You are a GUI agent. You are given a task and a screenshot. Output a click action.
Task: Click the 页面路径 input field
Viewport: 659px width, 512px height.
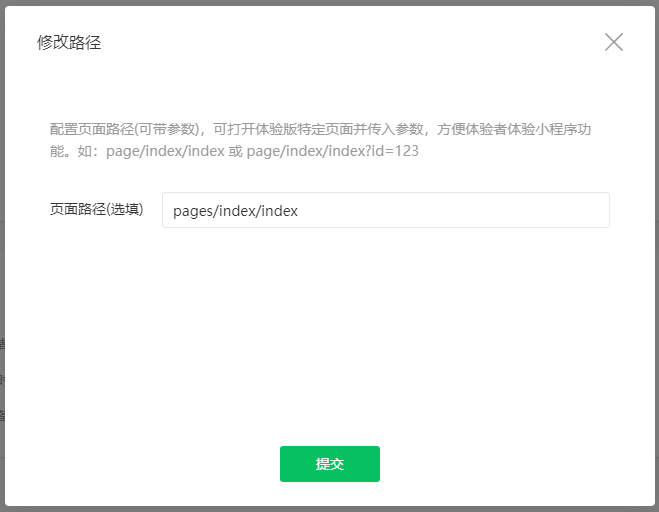386,210
